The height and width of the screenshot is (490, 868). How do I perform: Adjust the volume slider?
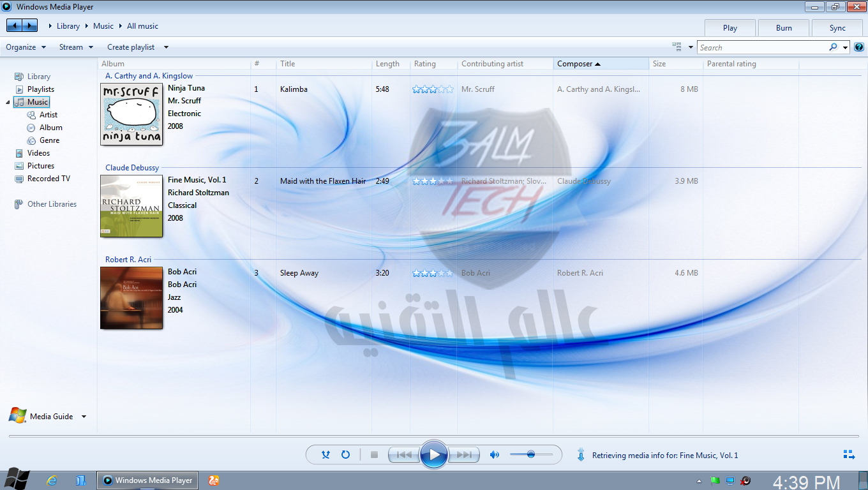pos(531,455)
